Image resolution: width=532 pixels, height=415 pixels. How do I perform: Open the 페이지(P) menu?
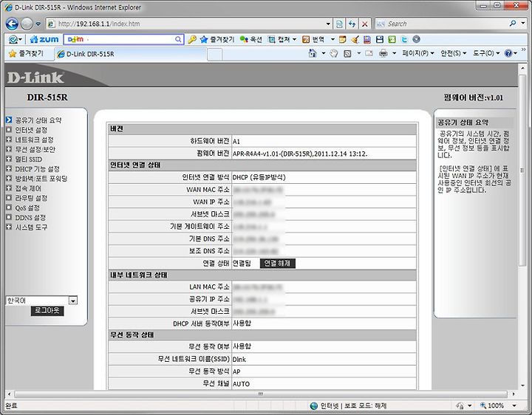pos(418,53)
